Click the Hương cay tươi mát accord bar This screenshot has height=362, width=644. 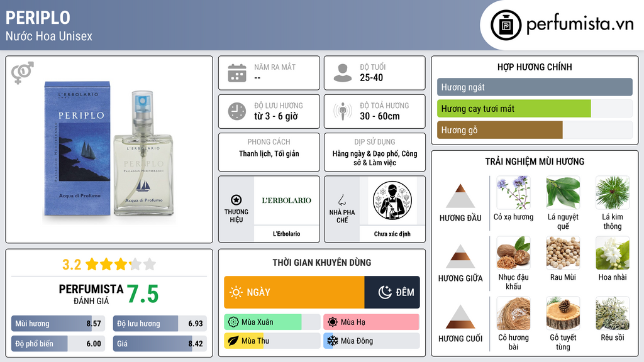pos(535,108)
